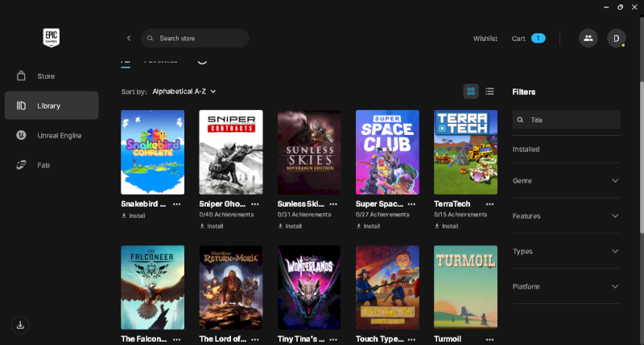Click the Fab logo icon
This screenshot has height=345, width=644.
click(x=22, y=165)
